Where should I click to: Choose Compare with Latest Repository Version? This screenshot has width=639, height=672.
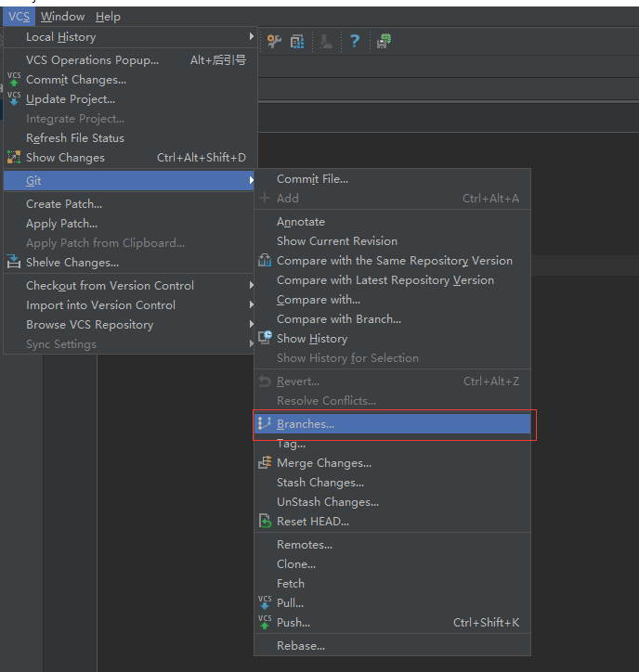click(392, 280)
